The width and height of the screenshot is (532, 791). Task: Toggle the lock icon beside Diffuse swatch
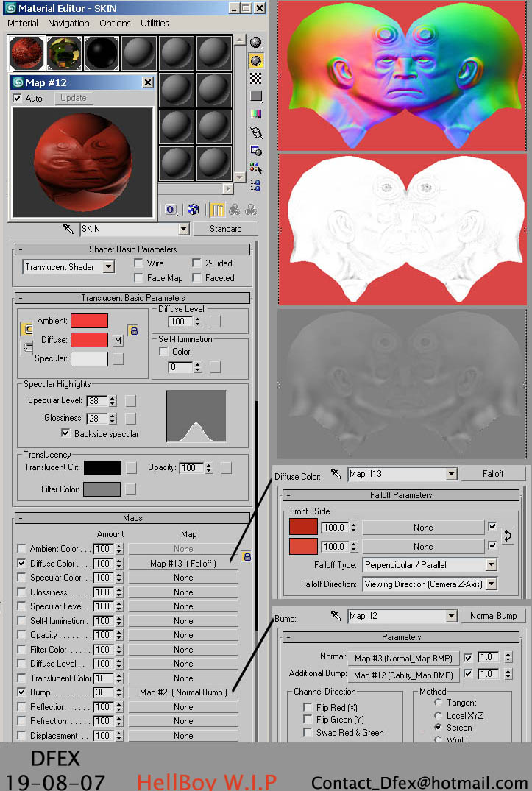pos(133,330)
